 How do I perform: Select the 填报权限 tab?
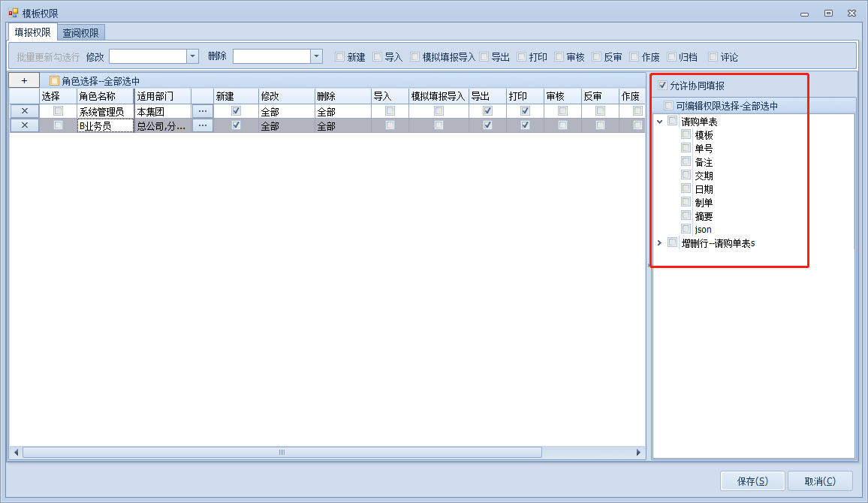pyautogui.click(x=32, y=32)
